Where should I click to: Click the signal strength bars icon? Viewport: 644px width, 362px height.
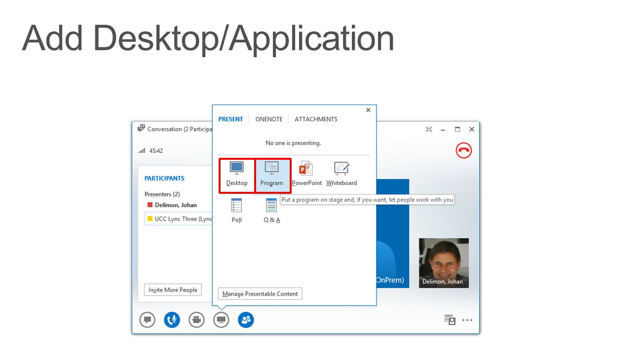point(142,151)
